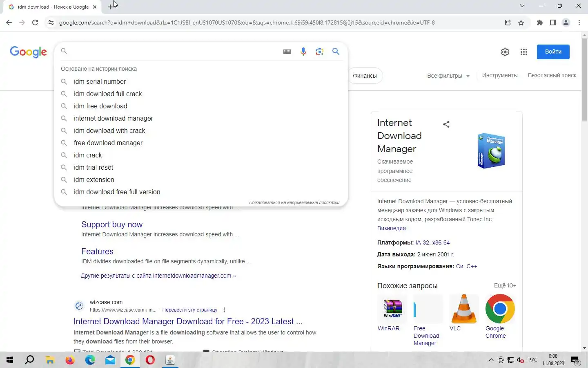View site information icon in address bar

point(51,22)
